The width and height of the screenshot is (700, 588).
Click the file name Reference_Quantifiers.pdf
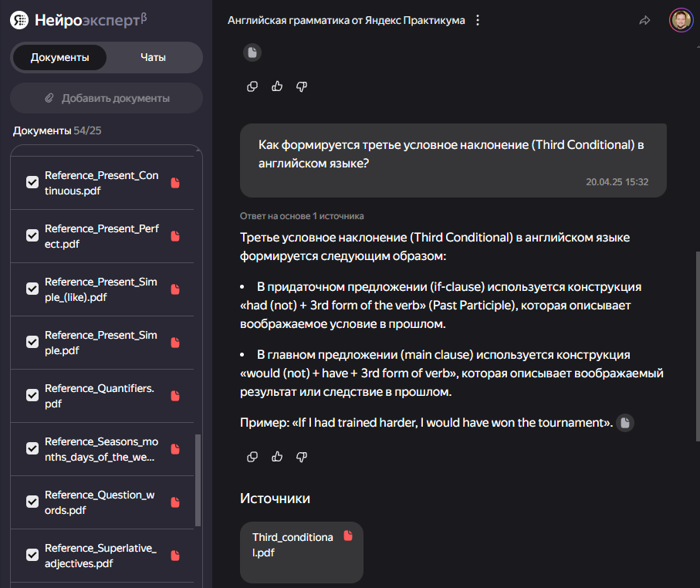tap(100, 396)
